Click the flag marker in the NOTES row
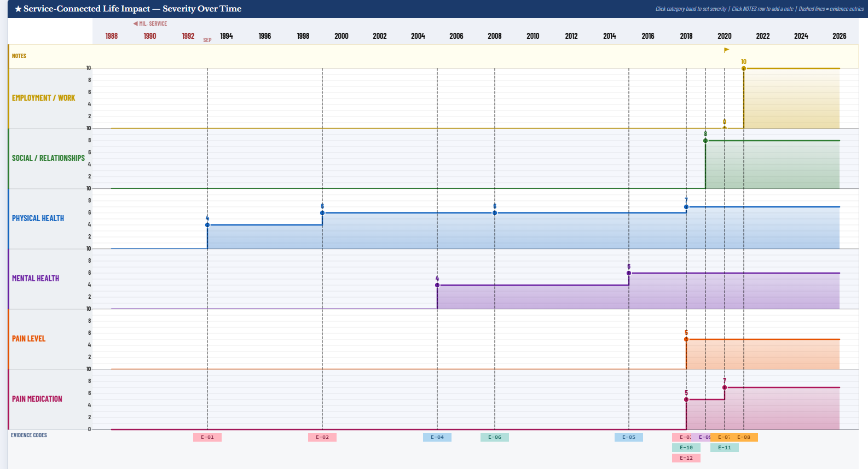 pos(726,50)
